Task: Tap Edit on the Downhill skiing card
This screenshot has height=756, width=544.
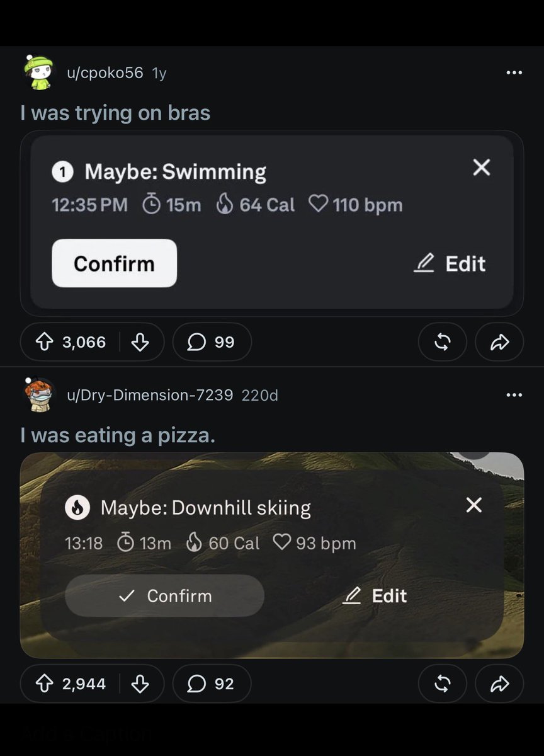Action: tap(375, 596)
